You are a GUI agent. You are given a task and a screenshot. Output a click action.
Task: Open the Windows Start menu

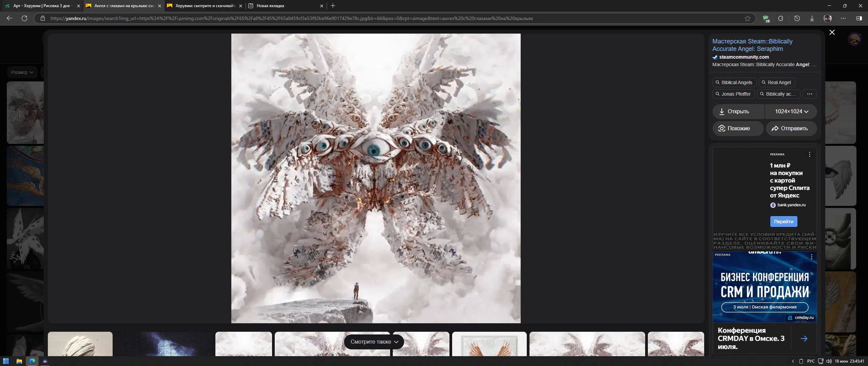click(x=6, y=361)
